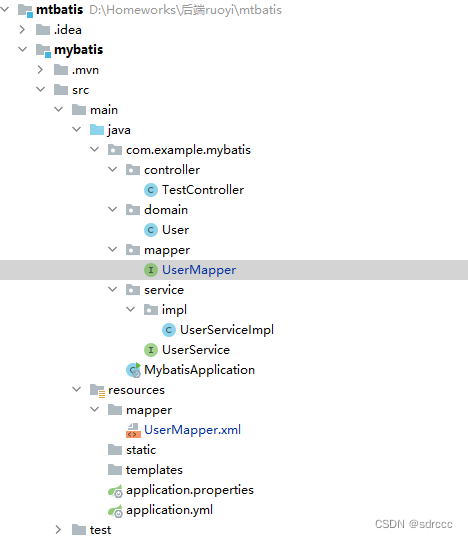Screen dimensions: 468x538
Task: Collapse the src folder
Action: click(40, 90)
